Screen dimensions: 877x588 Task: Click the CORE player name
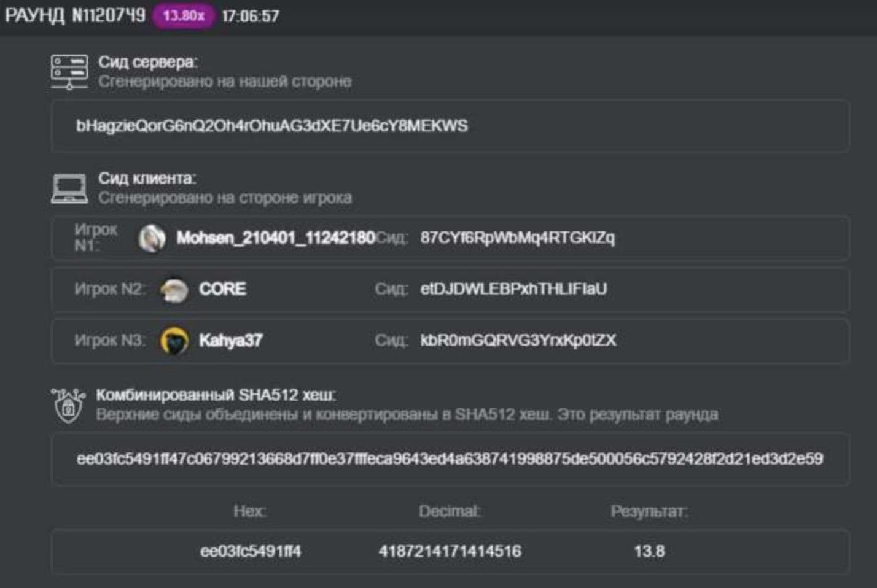coord(222,289)
